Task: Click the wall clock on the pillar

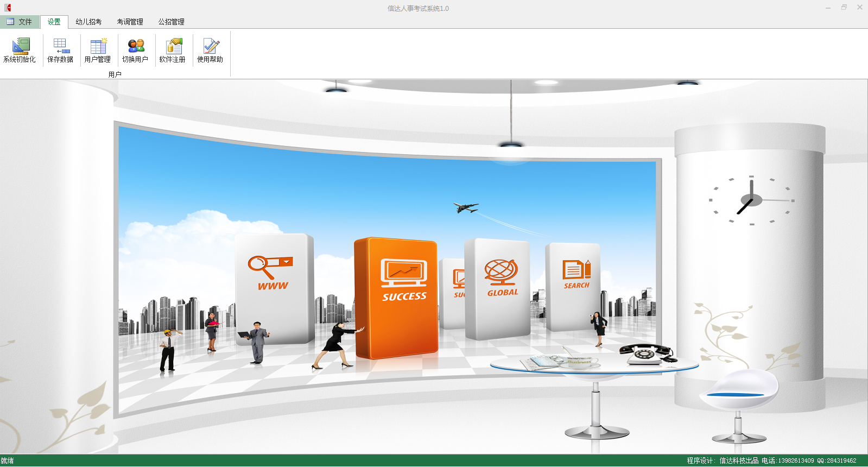Action: 752,200
